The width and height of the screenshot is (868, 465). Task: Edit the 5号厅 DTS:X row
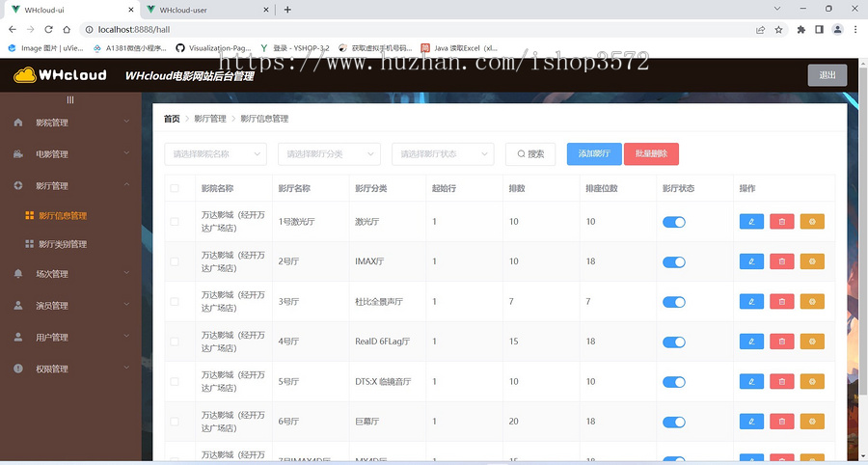(x=751, y=381)
